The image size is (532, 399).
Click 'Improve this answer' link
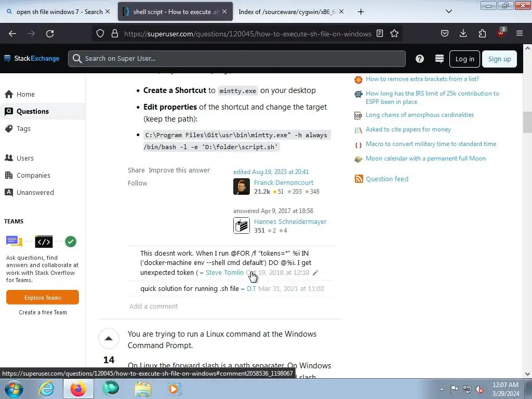pos(179,170)
